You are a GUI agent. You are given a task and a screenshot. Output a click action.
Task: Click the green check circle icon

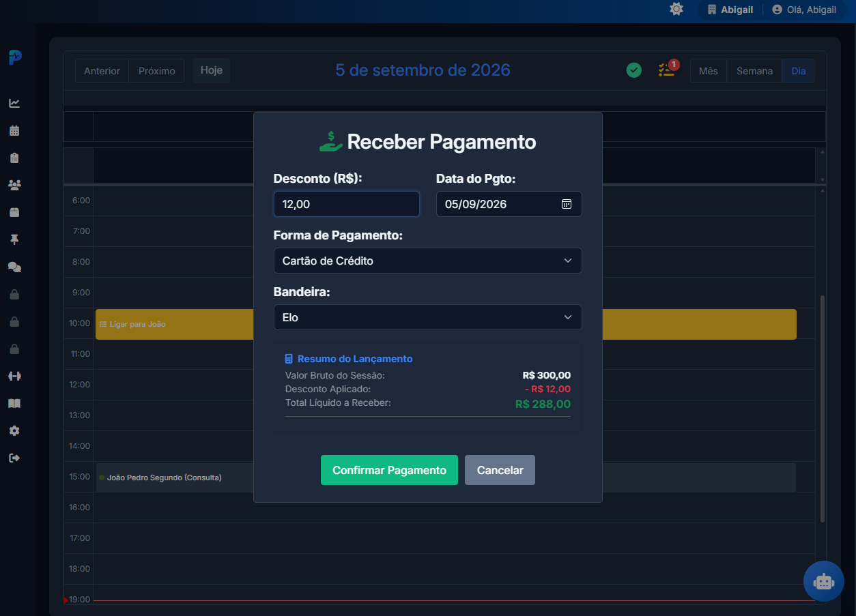pos(634,70)
